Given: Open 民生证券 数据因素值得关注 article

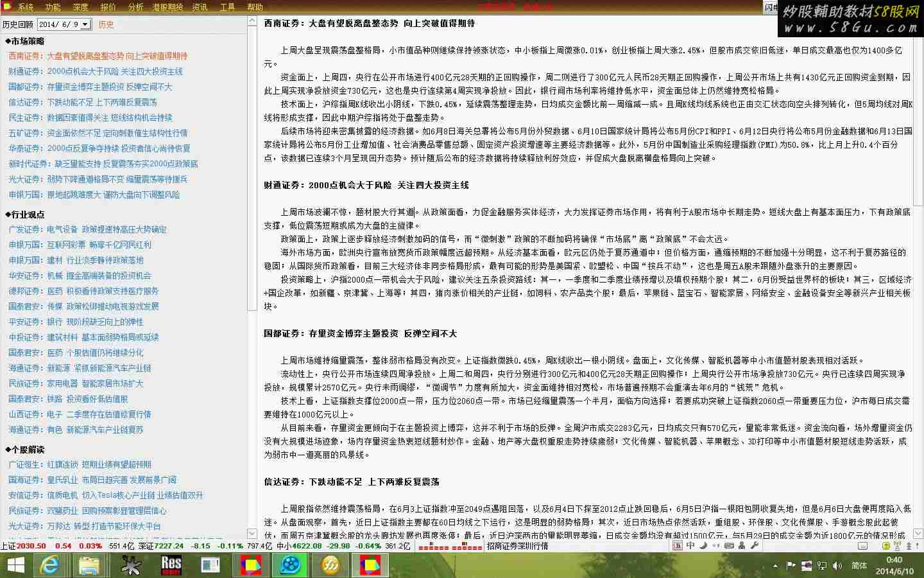Looking at the screenshot, I should (90, 118).
